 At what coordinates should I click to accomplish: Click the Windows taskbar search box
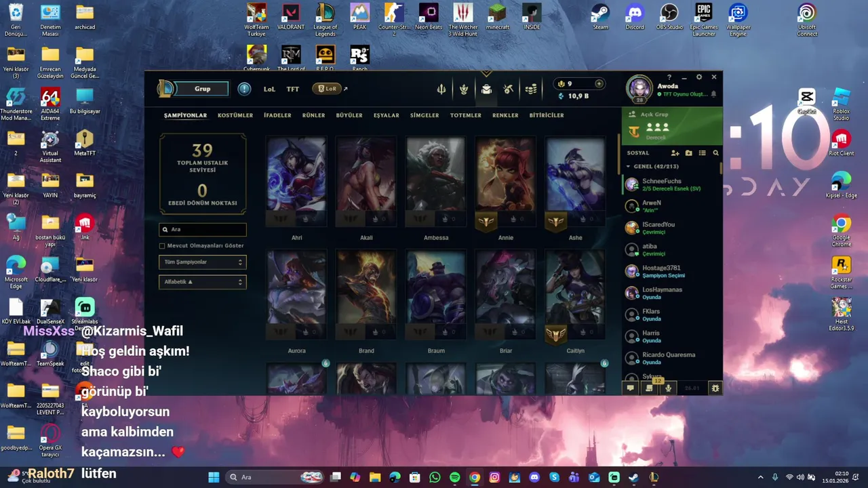275,477
